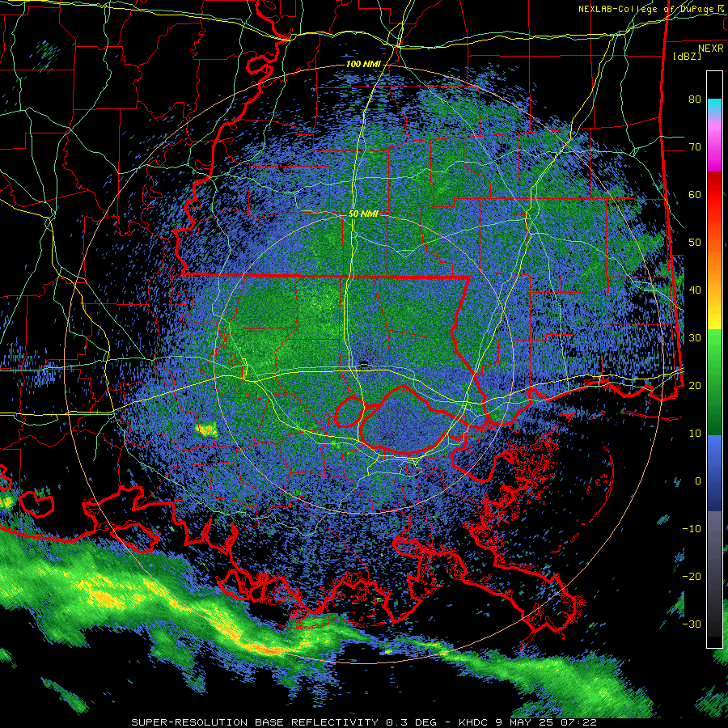Click the NEXR label above the color scale
This screenshot has height=728, width=728.
tap(711, 49)
